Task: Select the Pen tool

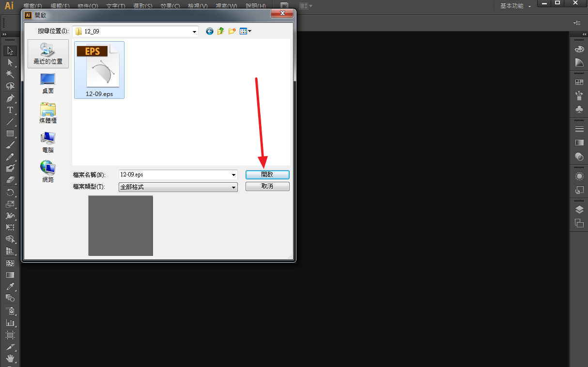Action: click(x=10, y=98)
